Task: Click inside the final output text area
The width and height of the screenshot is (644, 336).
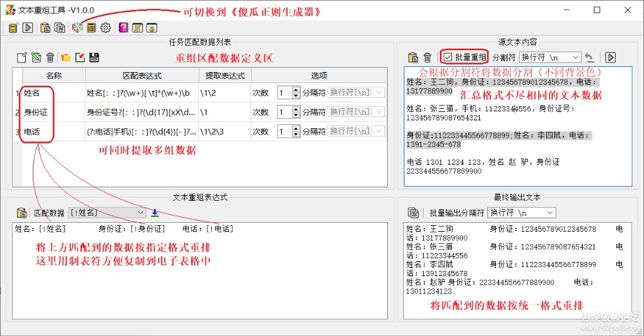Action: click(x=518, y=271)
